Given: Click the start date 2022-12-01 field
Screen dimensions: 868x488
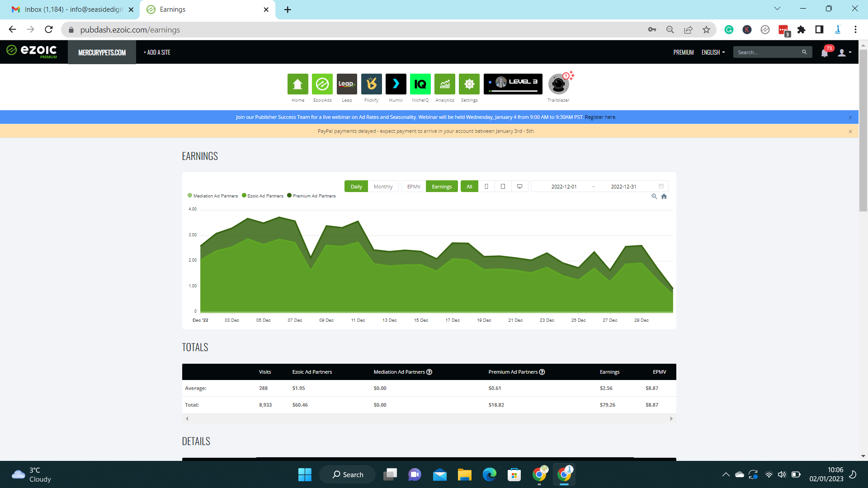Looking at the screenshot, I should point(564,187).
